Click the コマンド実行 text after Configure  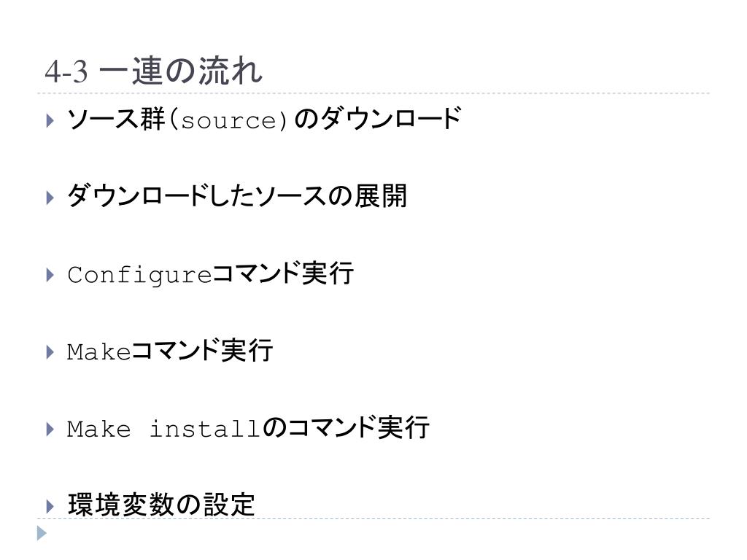pos(283,273)
